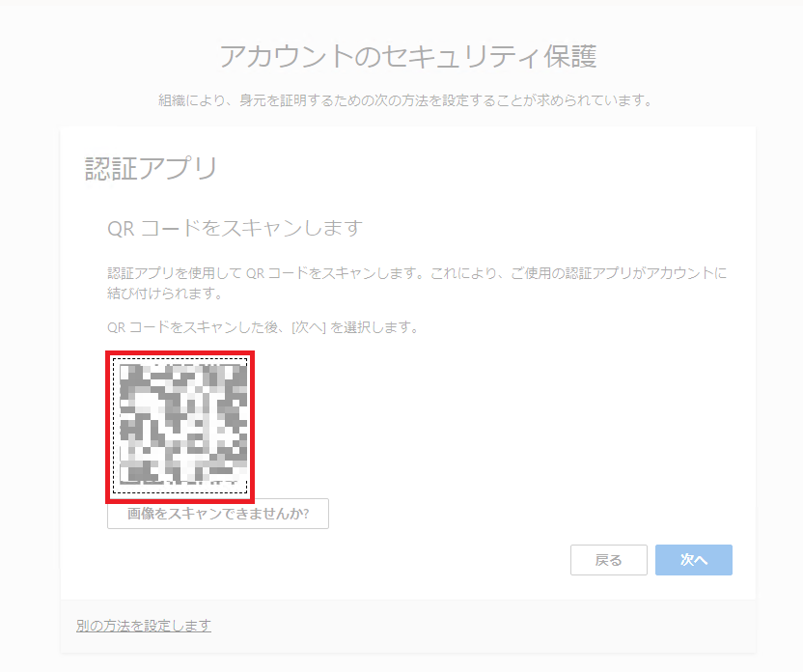Click the QR コードをスキャンした後 instruction line
Viewport: 803px width, 672px height.
263,326
